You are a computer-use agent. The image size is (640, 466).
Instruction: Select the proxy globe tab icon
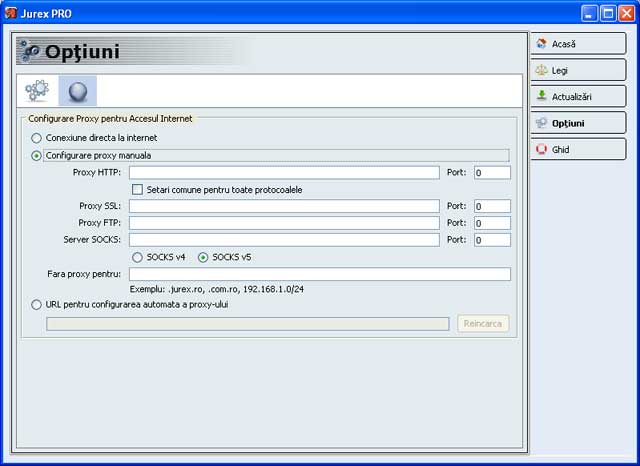coord(78,91)
